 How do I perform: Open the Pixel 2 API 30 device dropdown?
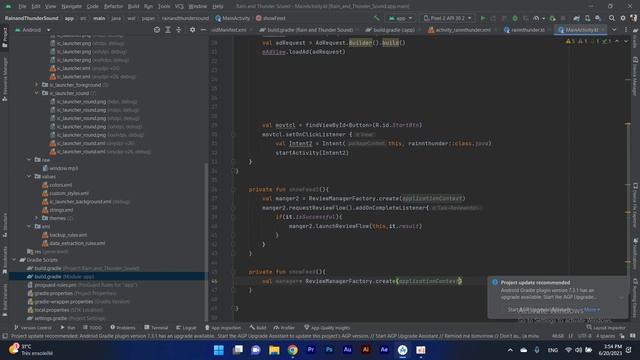[x=448, y=18]
